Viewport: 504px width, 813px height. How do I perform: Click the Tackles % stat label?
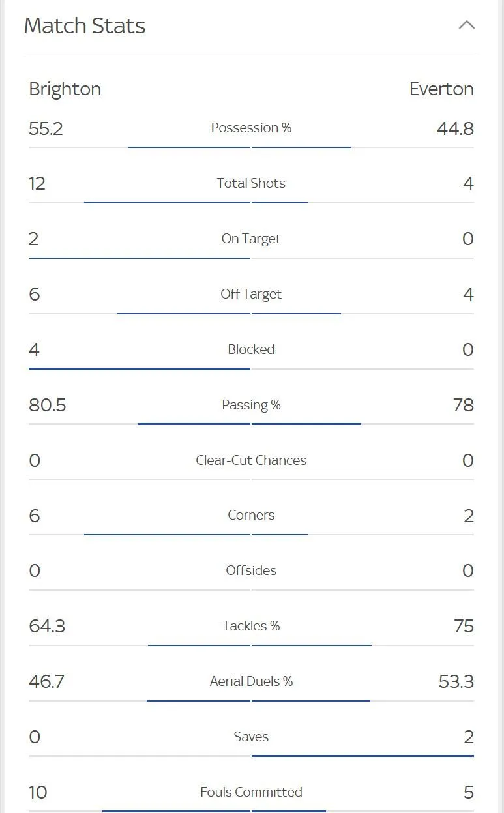tap(251, 626)
